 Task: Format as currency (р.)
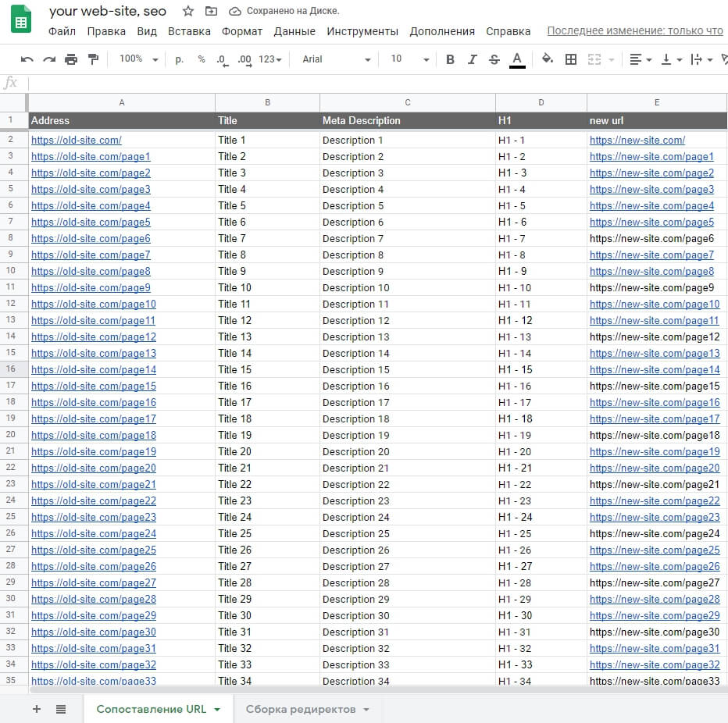click(x=179, y=59)
